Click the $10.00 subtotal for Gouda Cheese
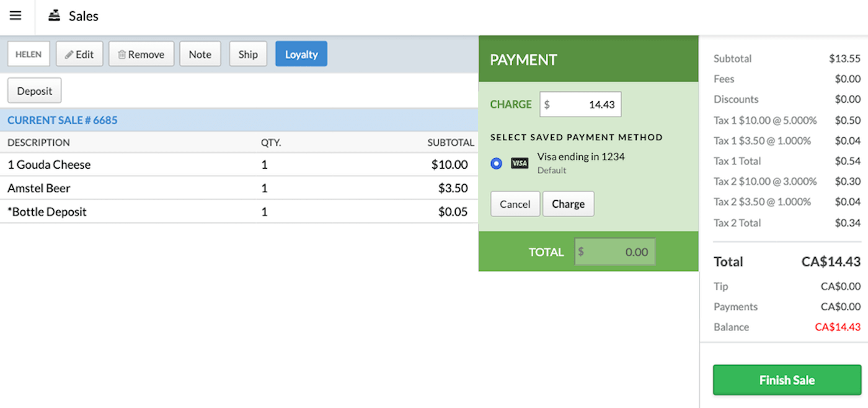 pos(449,165)
